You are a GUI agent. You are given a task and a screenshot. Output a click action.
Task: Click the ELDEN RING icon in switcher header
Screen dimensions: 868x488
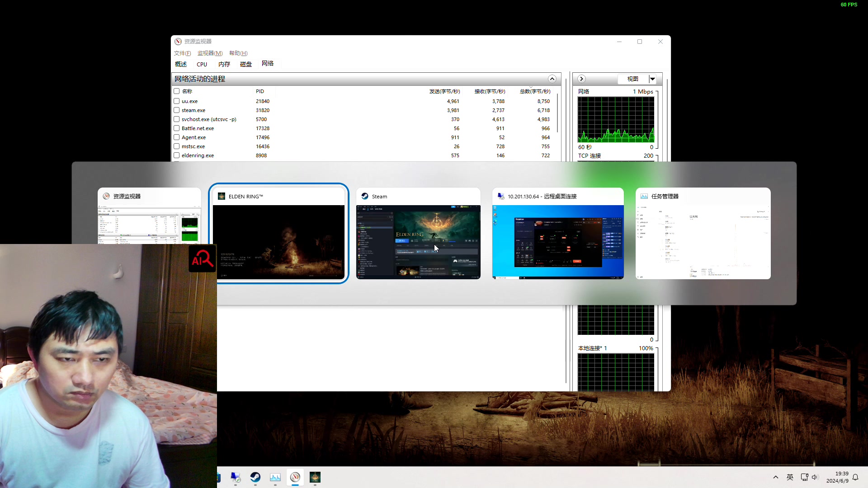point(222,196)
